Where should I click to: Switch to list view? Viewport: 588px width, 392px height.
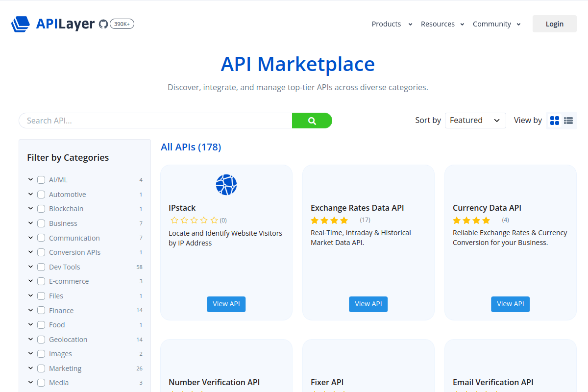pyautogui.click(x=568, y=121)
